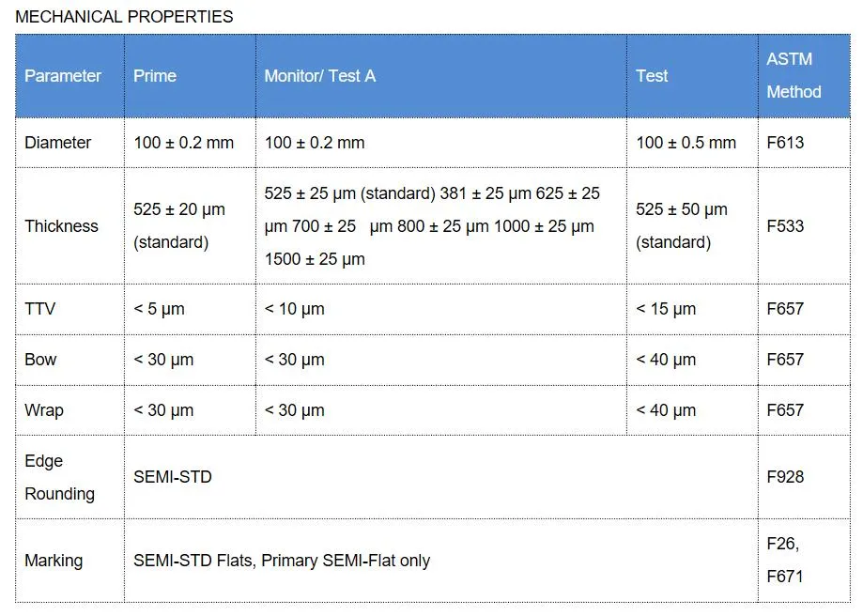Click the Monitor/Test A thickness values cell
Image resolution: width=863 pixels, height=616 pixels.
[432, 225]
